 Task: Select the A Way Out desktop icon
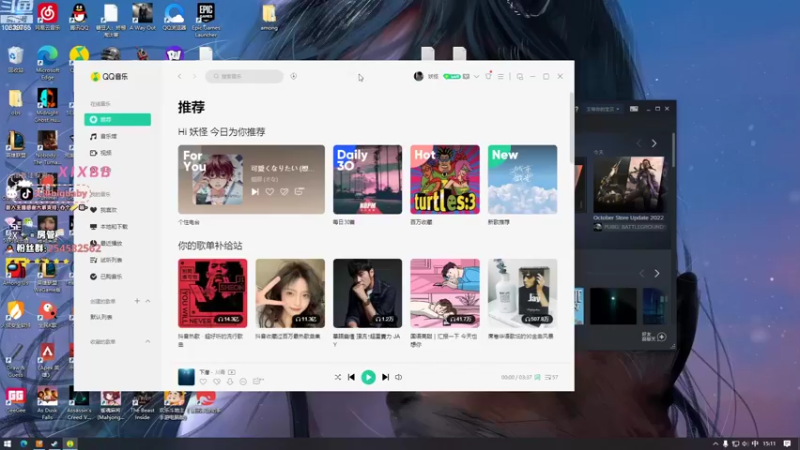(142, 17)
